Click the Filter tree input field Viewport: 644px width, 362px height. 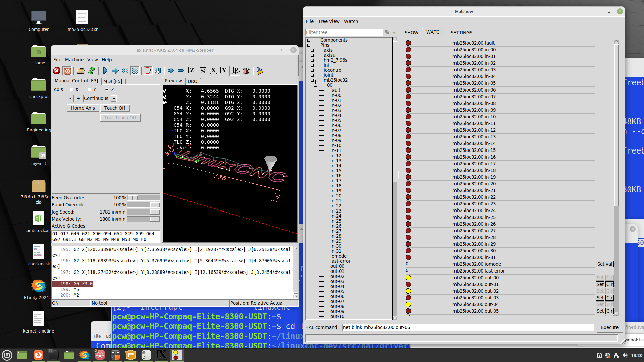coord(344,32)
